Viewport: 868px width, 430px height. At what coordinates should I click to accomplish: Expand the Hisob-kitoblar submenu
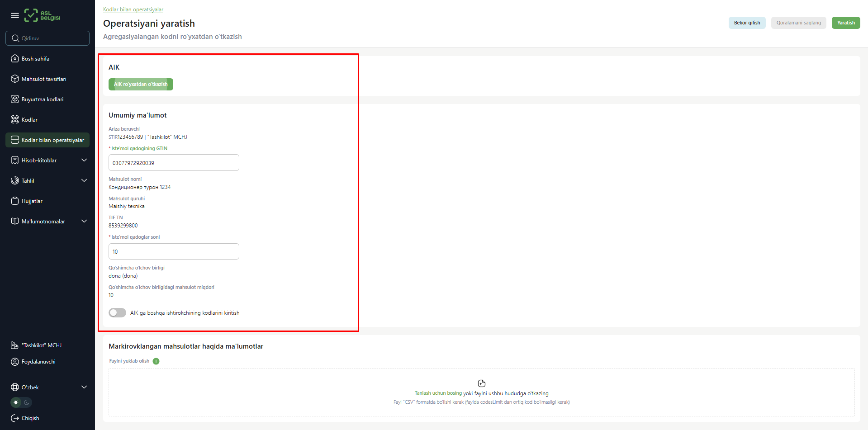pos(84,161)
